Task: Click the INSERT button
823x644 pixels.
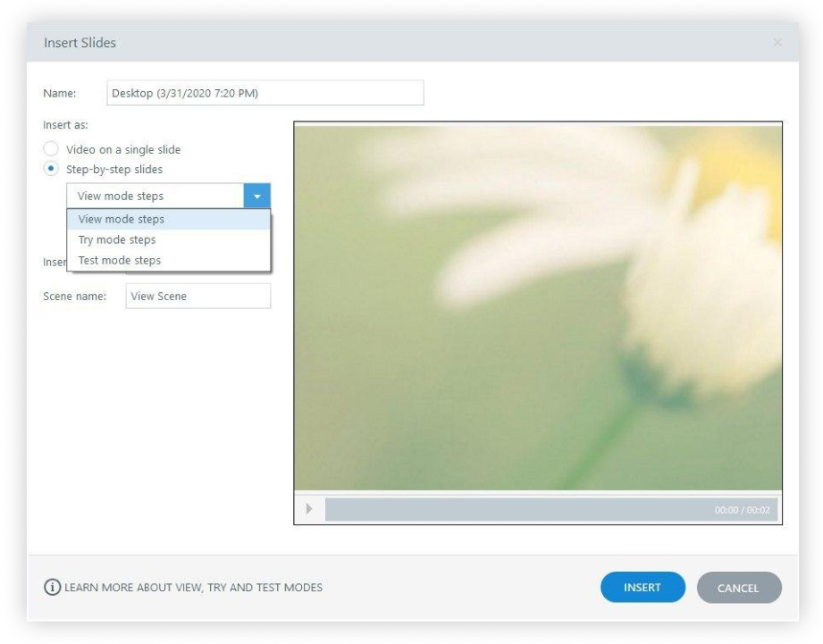Action: 642,588
